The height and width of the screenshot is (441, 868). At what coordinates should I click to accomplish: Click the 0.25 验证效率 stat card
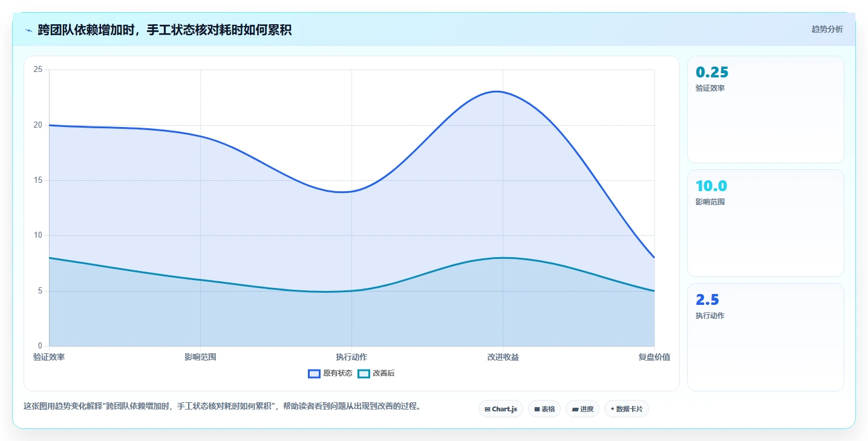(x=766, y=109)
